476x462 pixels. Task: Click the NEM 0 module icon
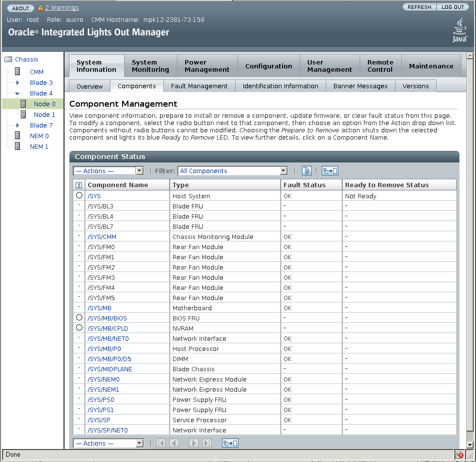click(x=17, y=136)
